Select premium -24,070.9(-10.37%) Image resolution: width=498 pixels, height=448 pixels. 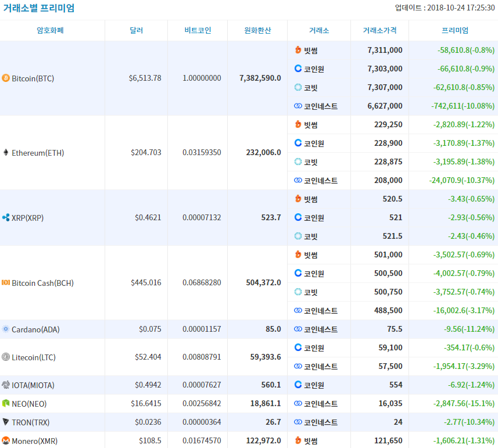[x=462, y=180]
